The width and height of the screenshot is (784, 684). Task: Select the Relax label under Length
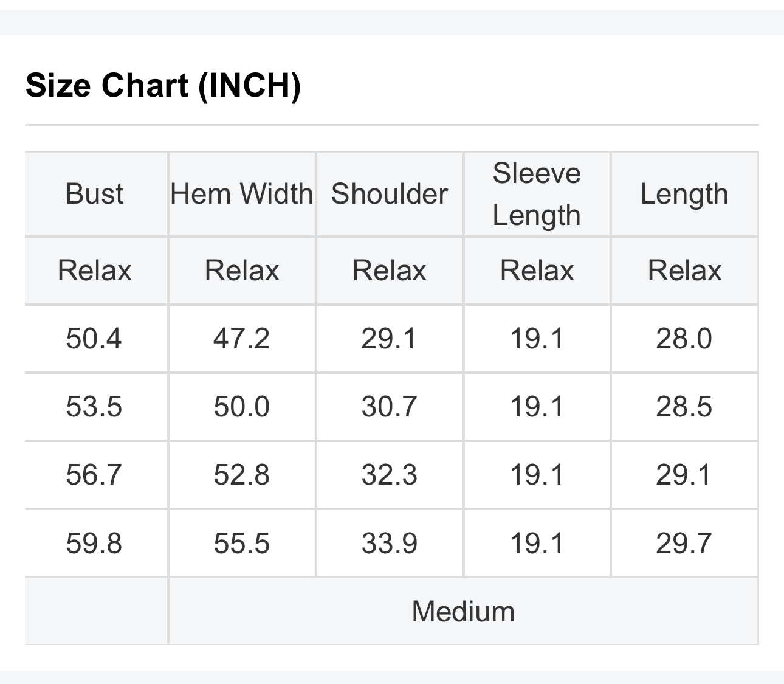pos(684,271)
